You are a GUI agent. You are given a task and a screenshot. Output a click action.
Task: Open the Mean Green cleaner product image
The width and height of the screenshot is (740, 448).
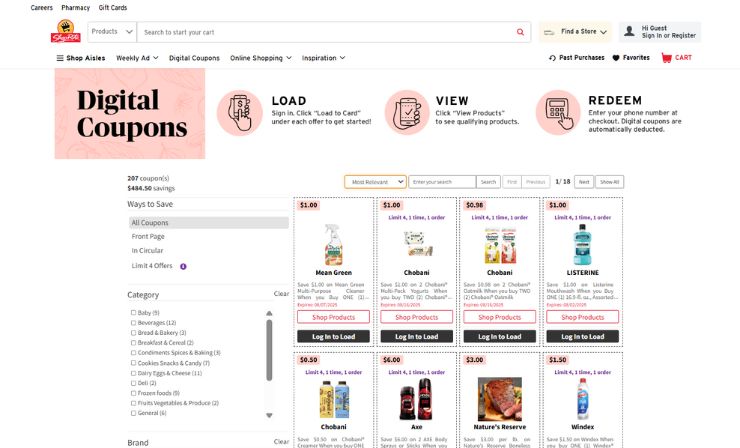pos(333,245)
